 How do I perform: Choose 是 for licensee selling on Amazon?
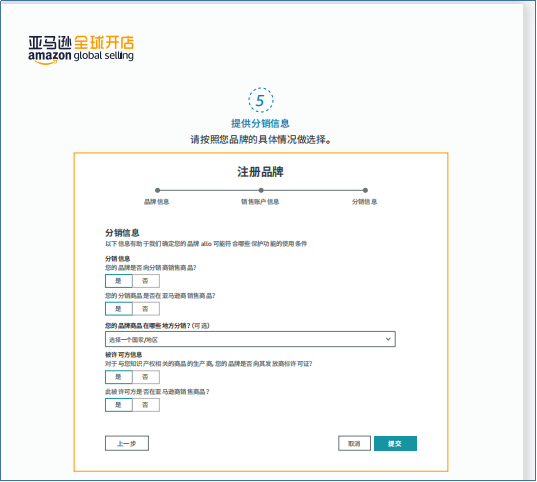point(118,405)
